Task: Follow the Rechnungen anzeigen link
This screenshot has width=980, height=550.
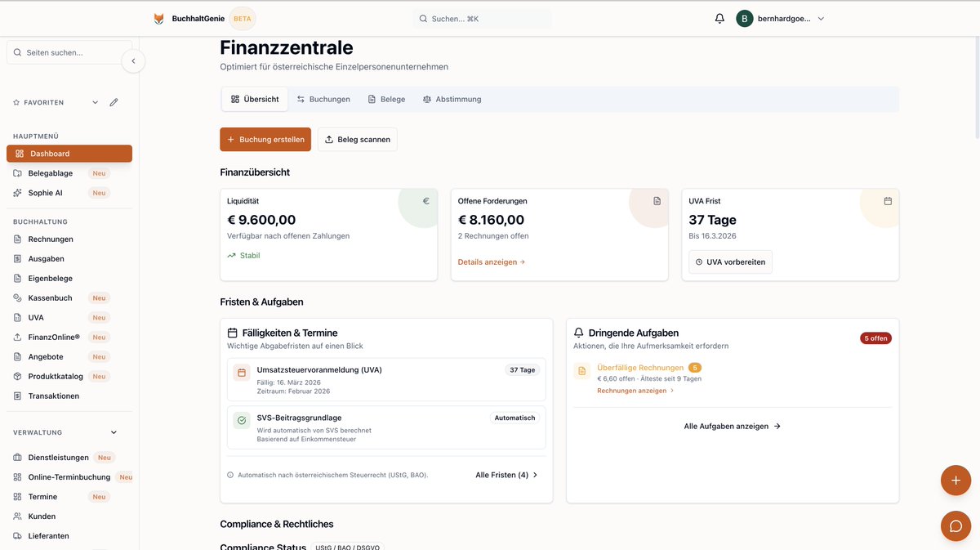Action: (636, 391)
